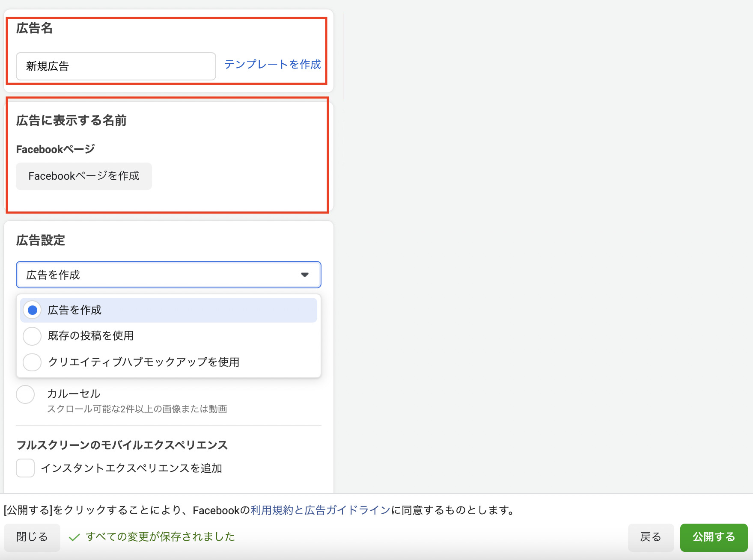This screenshot has height=560, width=753.
Task: Click the 広告名 text field containing 新規広告
Action: (116, 66)
